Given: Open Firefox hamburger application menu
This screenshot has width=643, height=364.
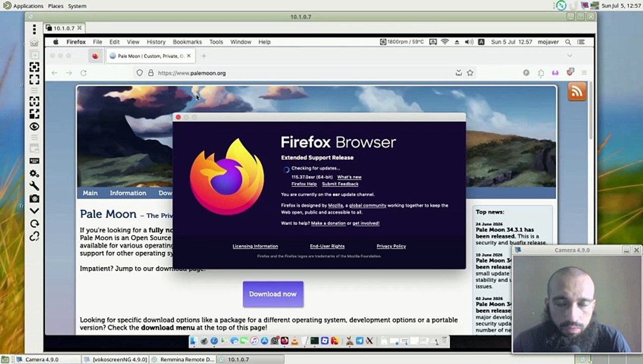Looking at the screenshot, I should [x=584, y=73].
